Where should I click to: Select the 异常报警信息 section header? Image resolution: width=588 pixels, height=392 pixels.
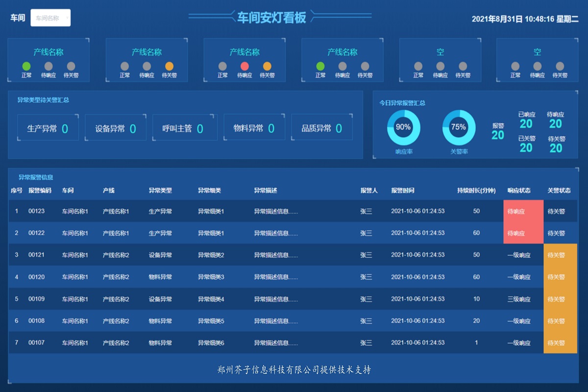(36, 177)
